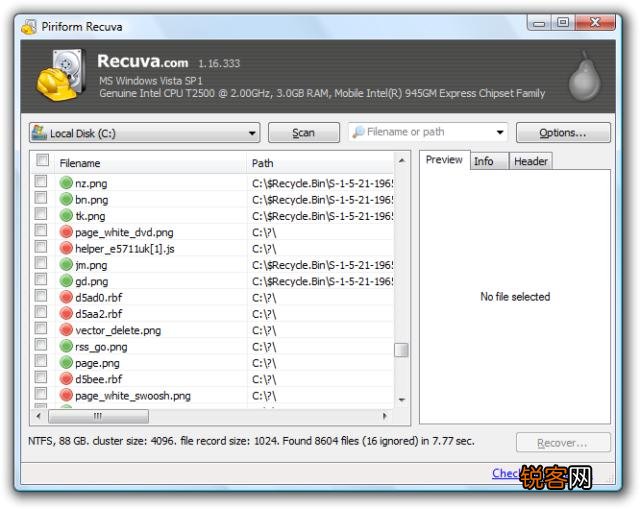Click the green status icon for rss_go.png
This screenshot has height=509, width=640.
[x=66, y=346]
